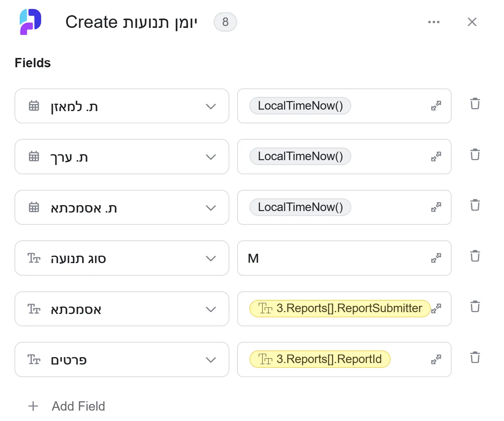Delete the ת. למאזן field row
This screenshot has height=421, width=504.
(475, 104)
